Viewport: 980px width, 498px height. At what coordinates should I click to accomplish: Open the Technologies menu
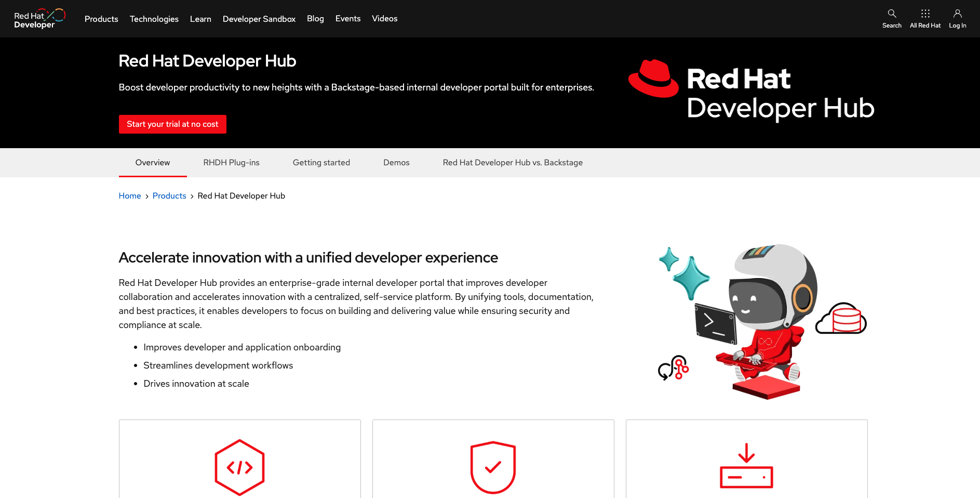[x=154, y=19]
